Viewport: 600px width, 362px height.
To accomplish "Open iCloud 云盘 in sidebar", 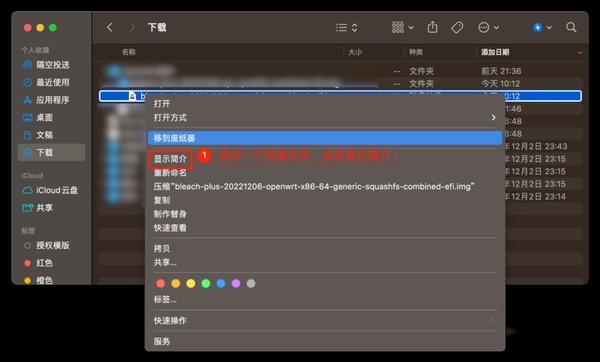I will (x=57, y=190).
